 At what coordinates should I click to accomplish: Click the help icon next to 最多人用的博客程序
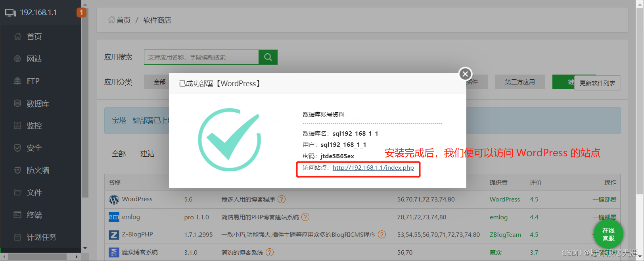pyautogui.click(x=282, y=199)
